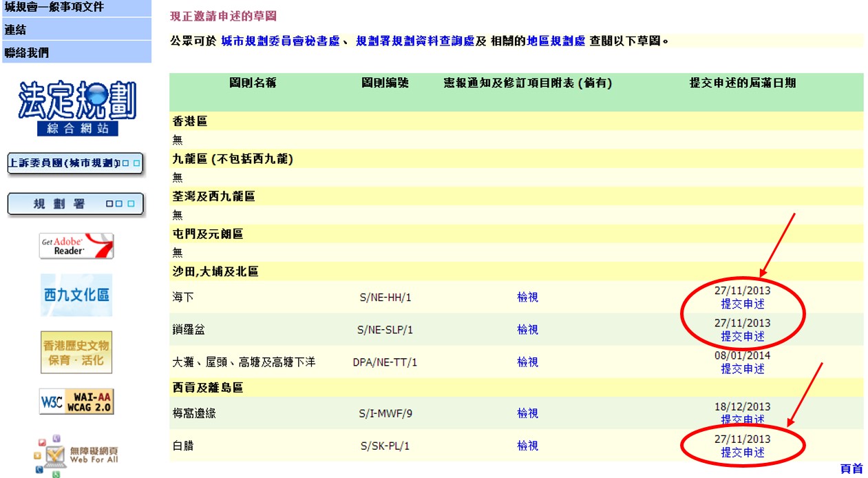Click the W3C WAI-AA WCAG 2.0 badge

(76, 402)
